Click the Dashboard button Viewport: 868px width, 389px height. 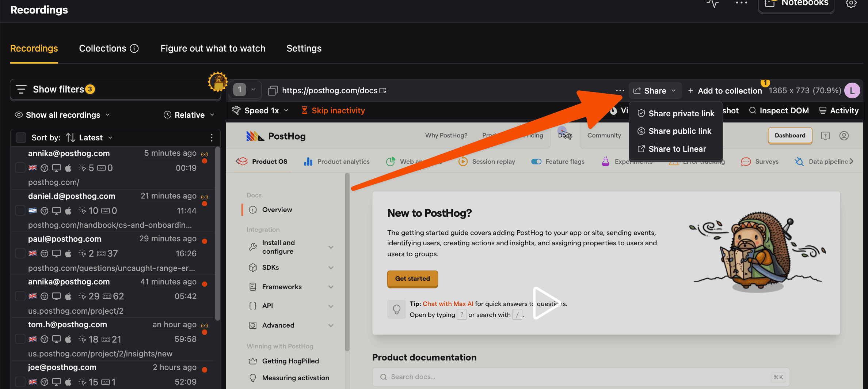[x=790, y=135]
